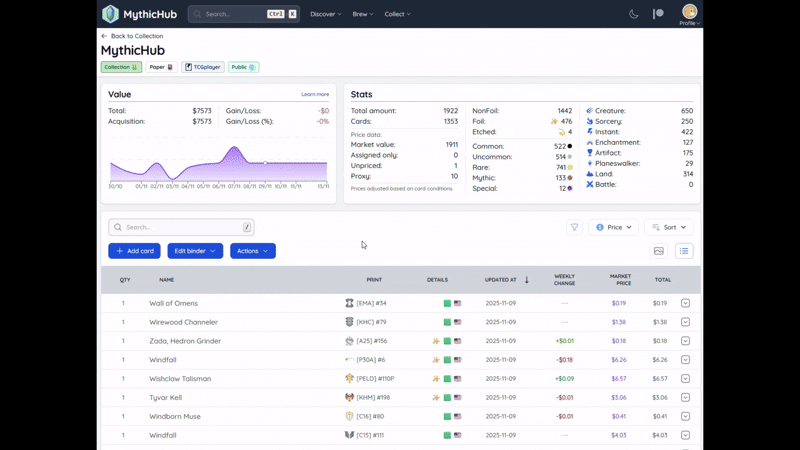Switch to list view layout
800x450 pixels.
click(x=684, y=251)
